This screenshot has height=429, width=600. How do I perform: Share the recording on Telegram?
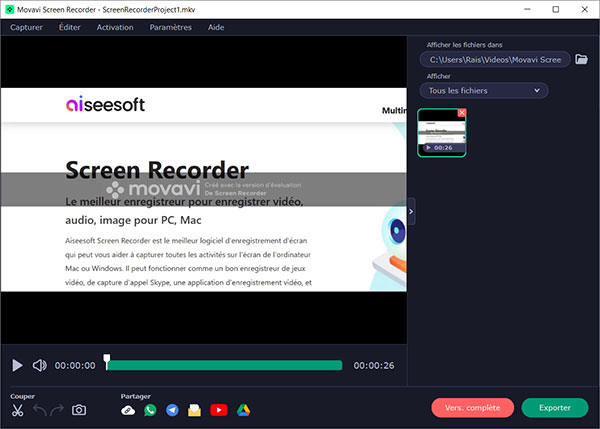pyautogui.click(x=172, y=410)
